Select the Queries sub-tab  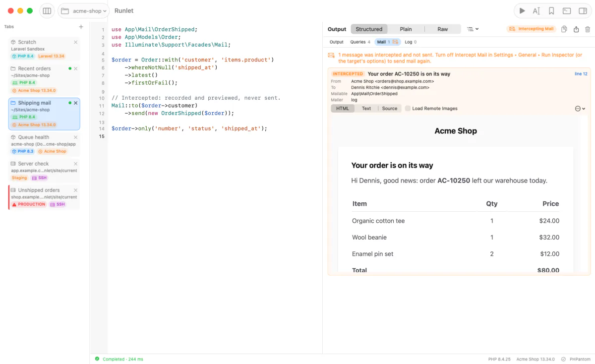[x=360, y=42]
